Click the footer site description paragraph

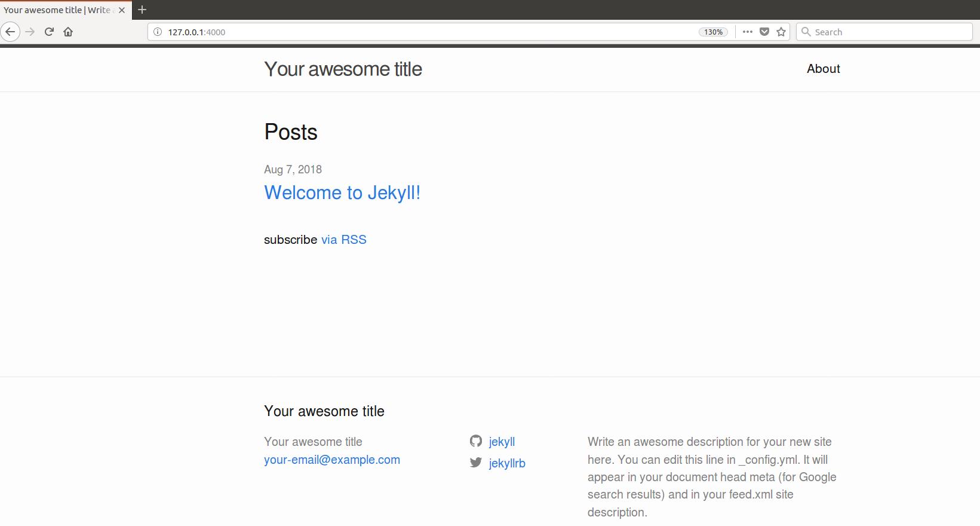[x=712, y=477]
